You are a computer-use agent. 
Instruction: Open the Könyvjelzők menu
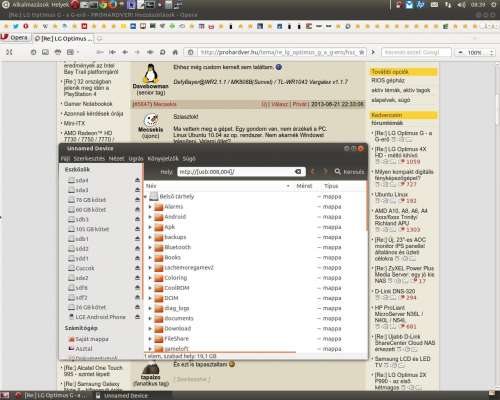163,159
